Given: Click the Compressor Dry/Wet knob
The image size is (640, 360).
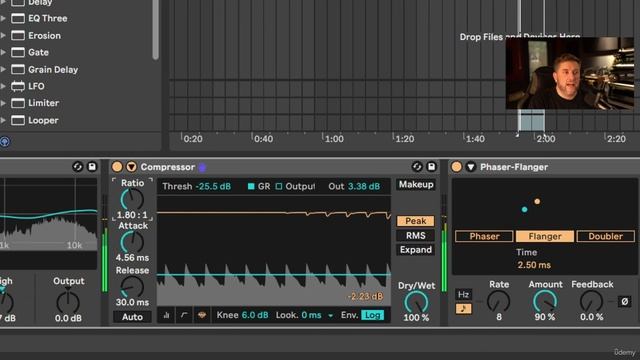Looking at the screenshot, I should 416,302.
